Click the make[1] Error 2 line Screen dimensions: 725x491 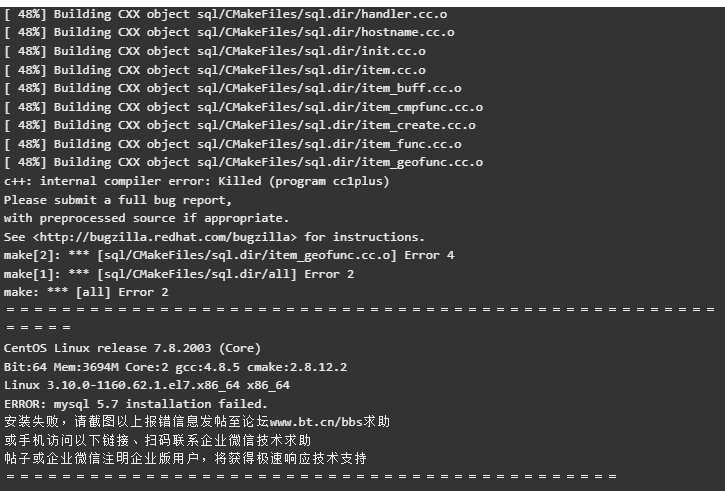point(179,275)
